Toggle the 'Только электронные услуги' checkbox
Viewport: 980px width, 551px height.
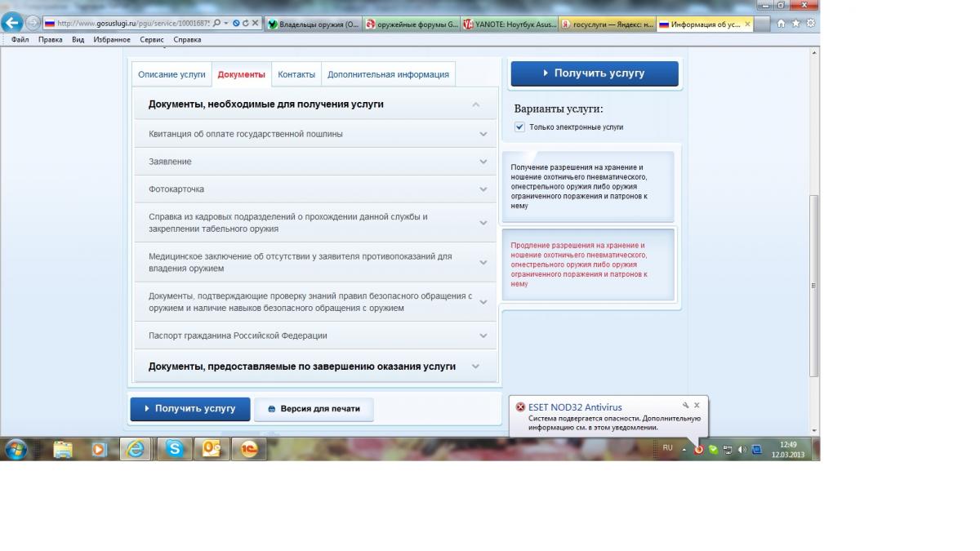[519, 127]
